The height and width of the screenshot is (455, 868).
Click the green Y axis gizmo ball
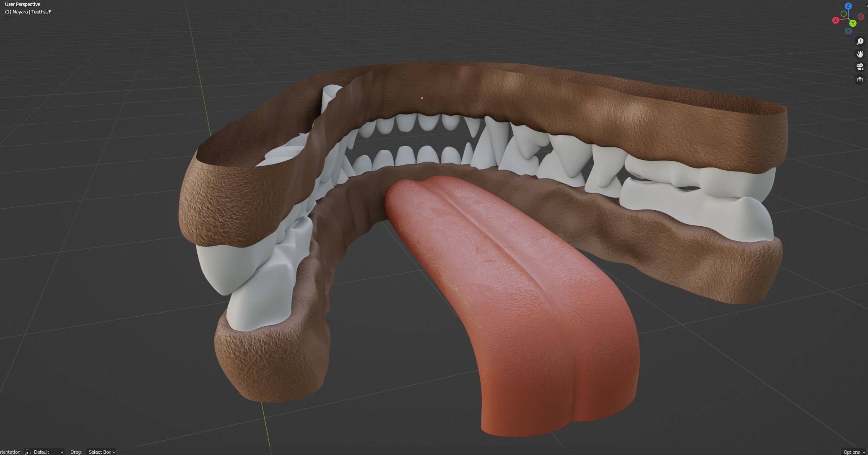852,24
